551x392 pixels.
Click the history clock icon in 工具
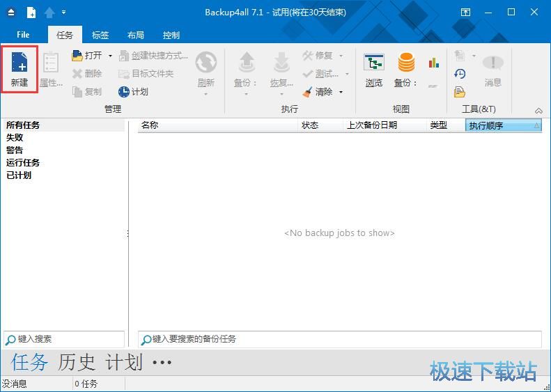point(460,74)
